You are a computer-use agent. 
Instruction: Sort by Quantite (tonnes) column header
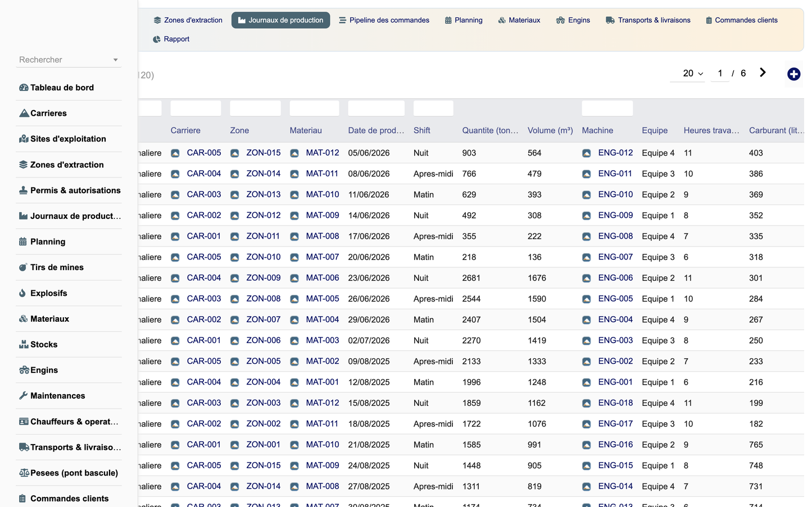pos(490,130)
